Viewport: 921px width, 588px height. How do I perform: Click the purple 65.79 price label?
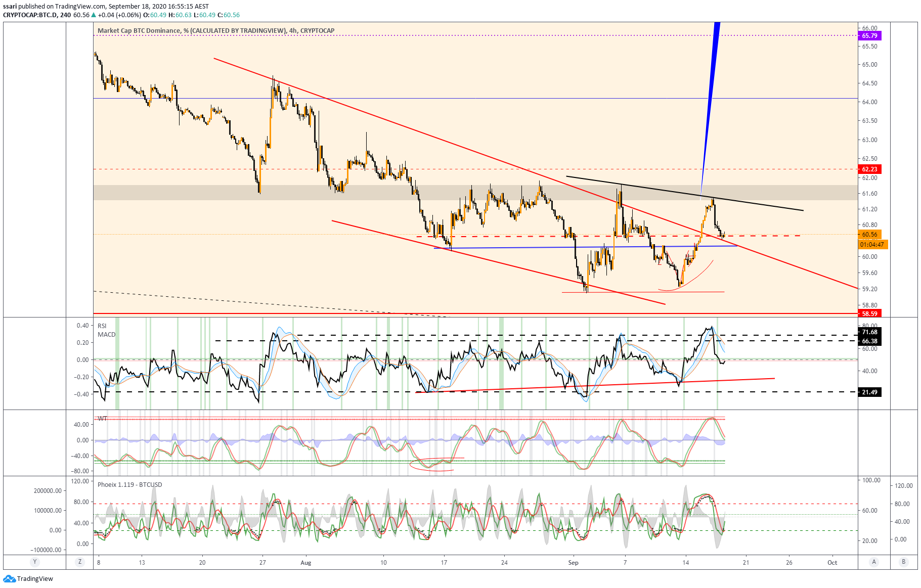[x=869, y=36]
